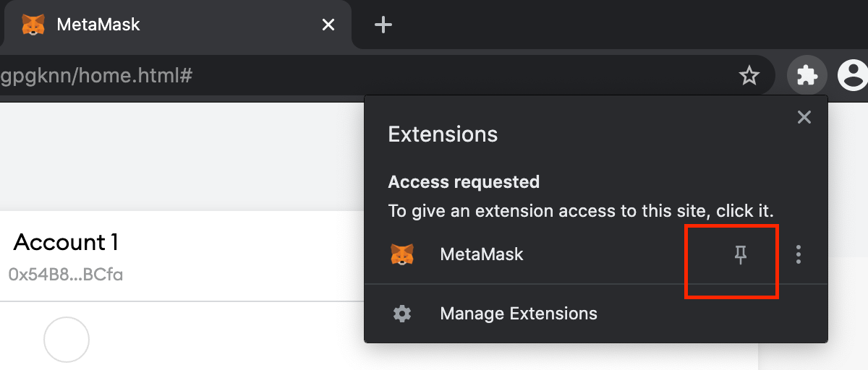
Task: Copy the address 0x54B8...BCfa
Action: (66, 275)
